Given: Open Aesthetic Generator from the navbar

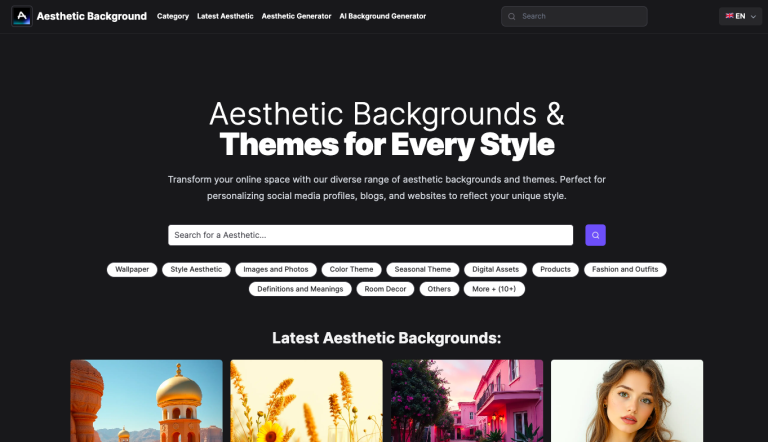Looking at the screenshot, I should click(x=296, y=16).
